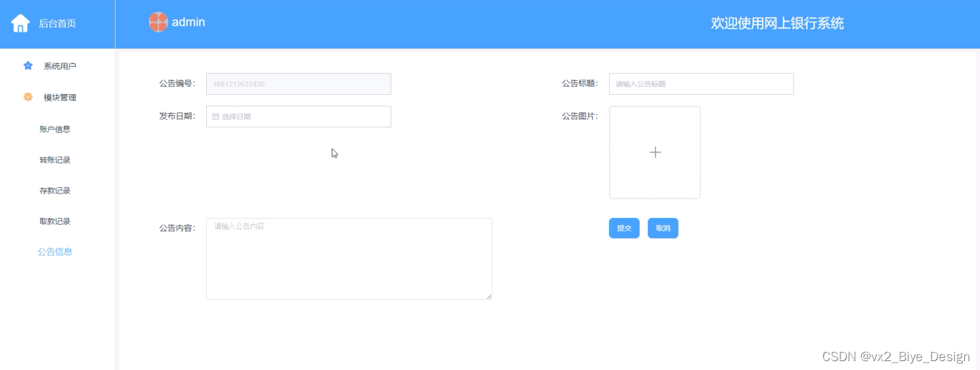Image resolution: width=980 pixels, height=370 pixels.
Task: Open the 取款记录 page
Action: (55, 221)
